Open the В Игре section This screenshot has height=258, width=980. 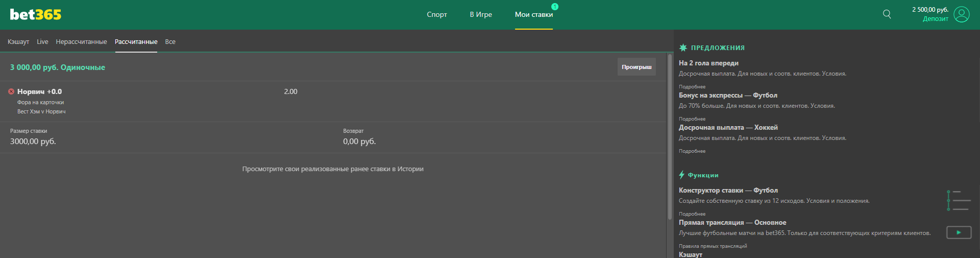(481, 14)
